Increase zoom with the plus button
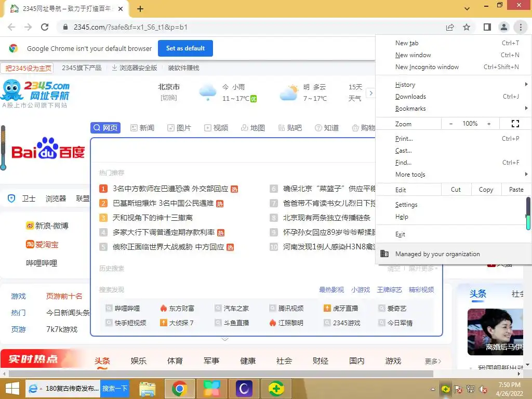The width and height of the screenshot is (532, 399). (489, 124)
